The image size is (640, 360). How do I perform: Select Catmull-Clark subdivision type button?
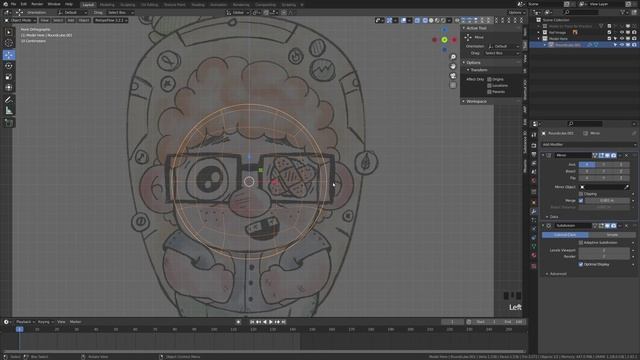(x=565, y=235)
